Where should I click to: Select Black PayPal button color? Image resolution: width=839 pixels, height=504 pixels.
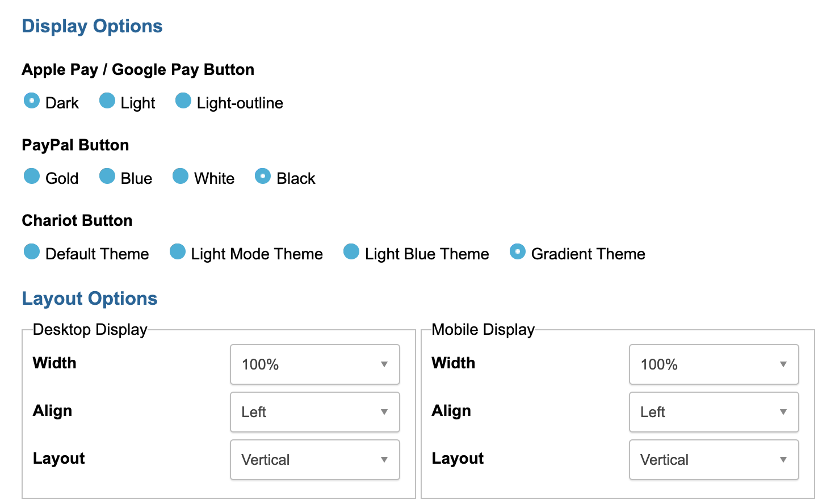pos(263,177)
